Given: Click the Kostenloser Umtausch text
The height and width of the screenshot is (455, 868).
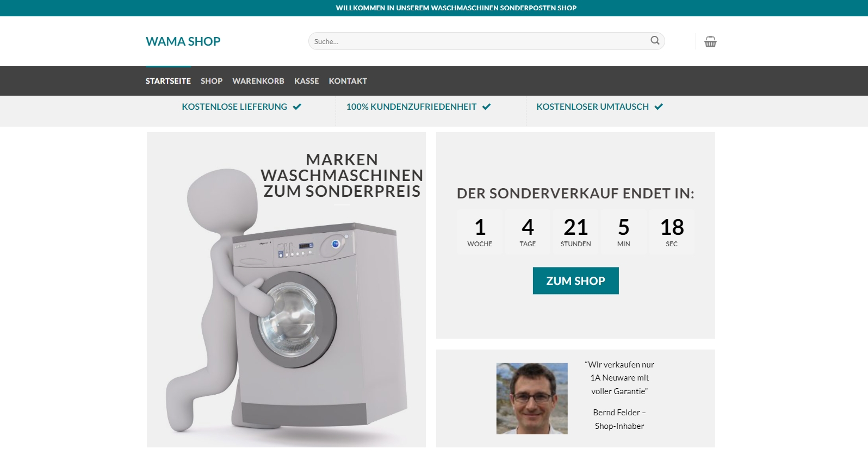Looking at the screenshot, I should (592, 107).
